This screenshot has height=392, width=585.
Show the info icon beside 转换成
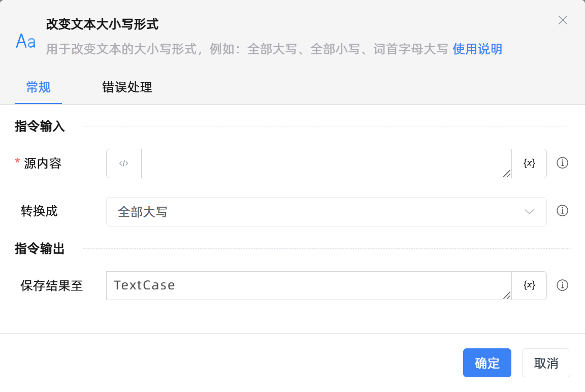[562, 211]
